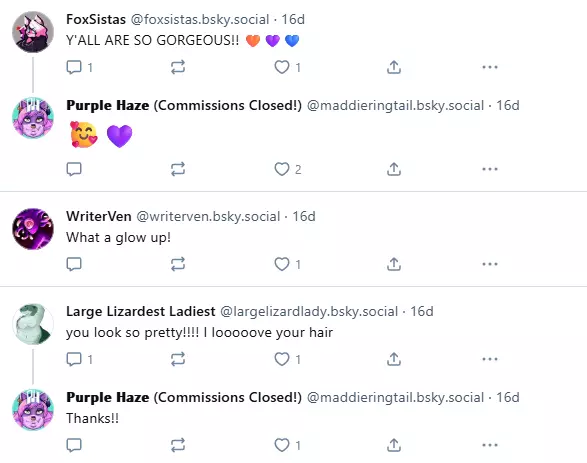Open FoxSistas' profile via display name
587x463 pixels.
pyautogui.click(x=96, y=19)
